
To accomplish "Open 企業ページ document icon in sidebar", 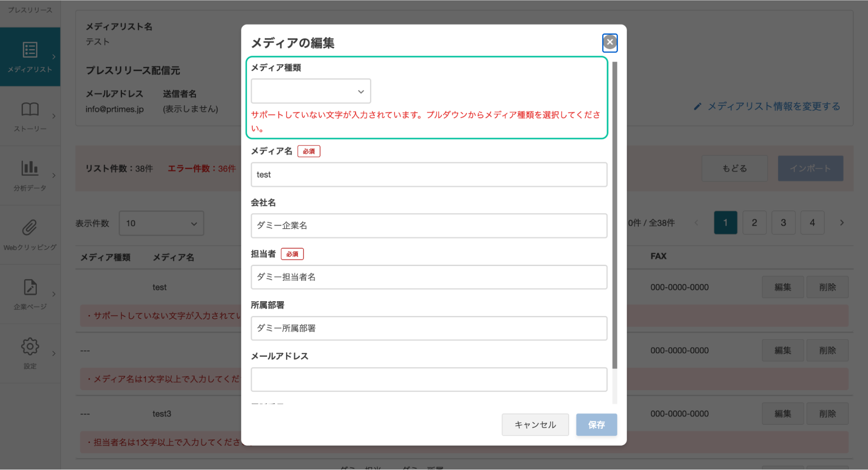I will [30, 287].
